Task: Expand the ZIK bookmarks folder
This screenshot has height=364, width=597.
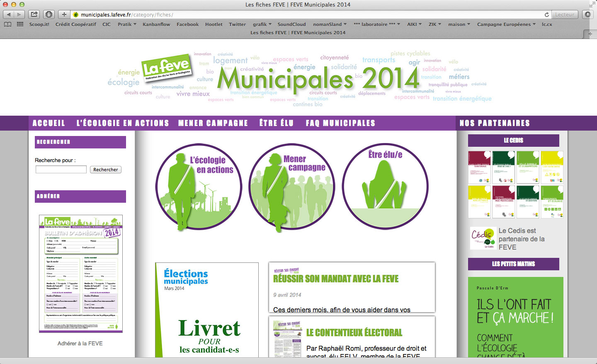Action: (435, 24)
